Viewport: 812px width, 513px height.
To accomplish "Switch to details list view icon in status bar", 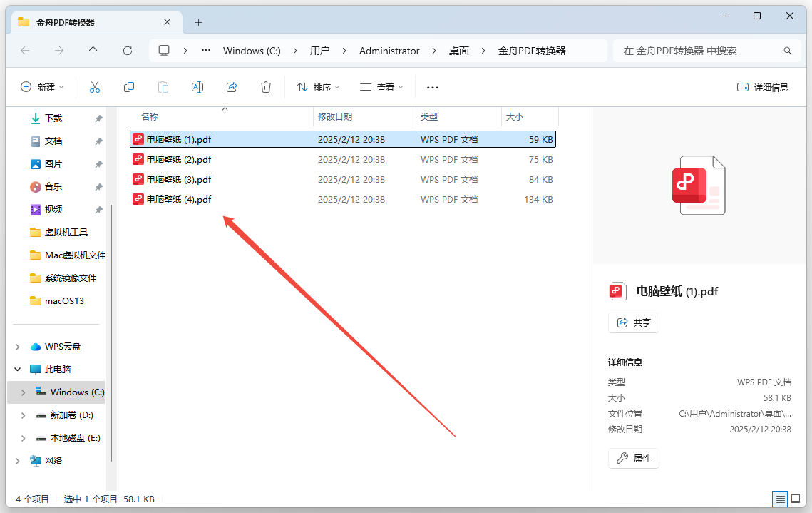I will (x=780, y=499).
